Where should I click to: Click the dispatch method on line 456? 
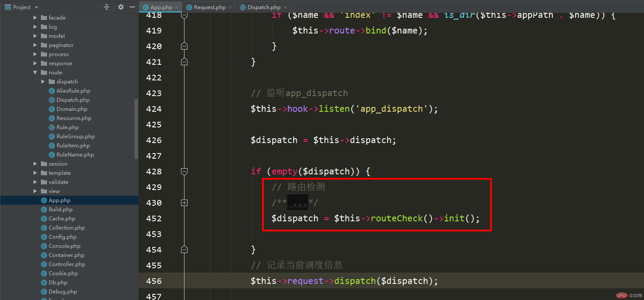tap(355, 281)
